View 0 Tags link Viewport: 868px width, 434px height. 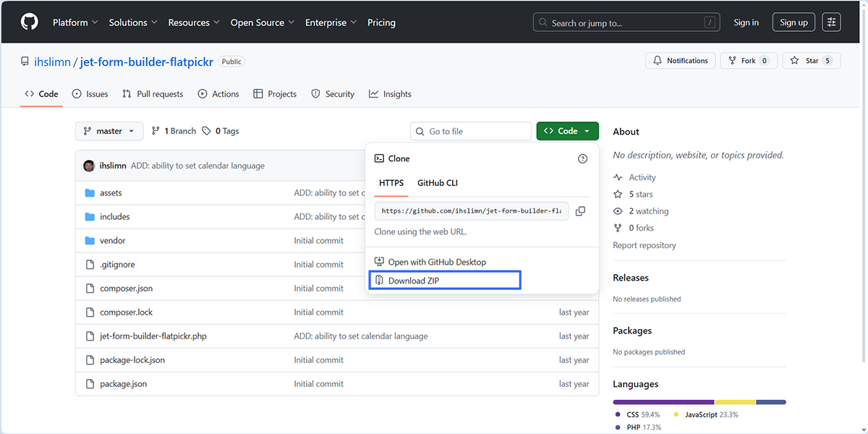(221, 131)
